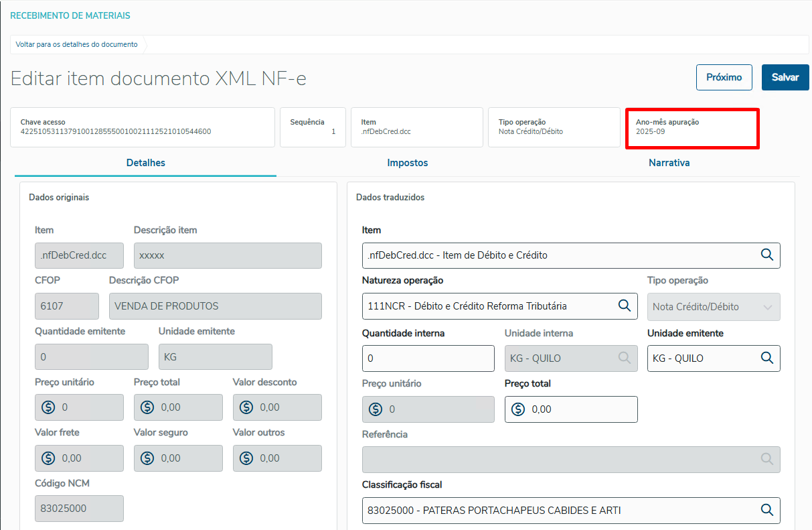Click Unidade interna magnifier icon

(x=624, y=358)
